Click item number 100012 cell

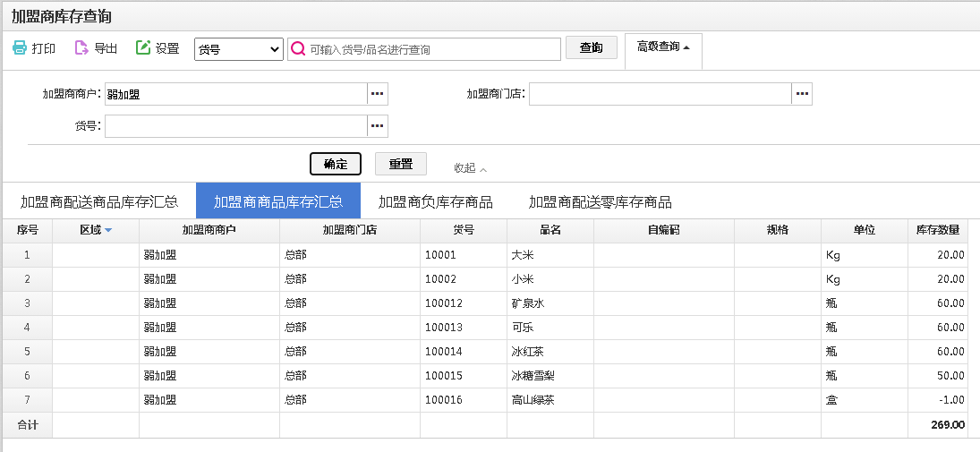(x=464, y=303)
